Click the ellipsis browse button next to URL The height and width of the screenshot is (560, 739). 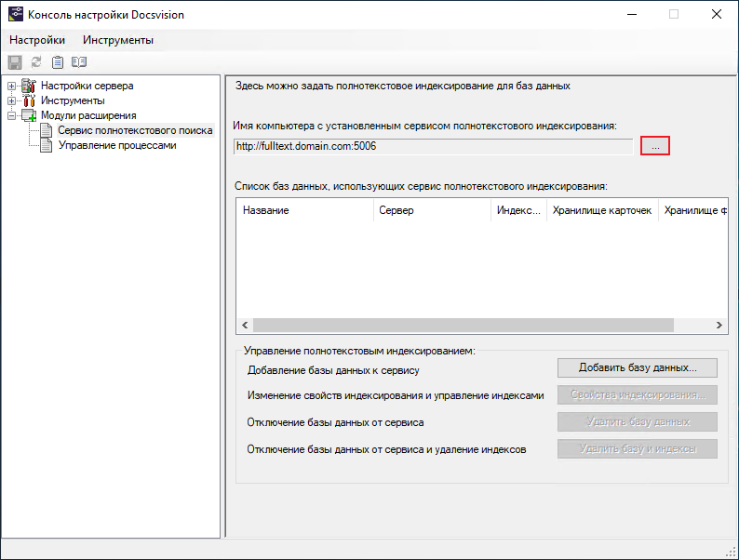click(x=655, y=146)
